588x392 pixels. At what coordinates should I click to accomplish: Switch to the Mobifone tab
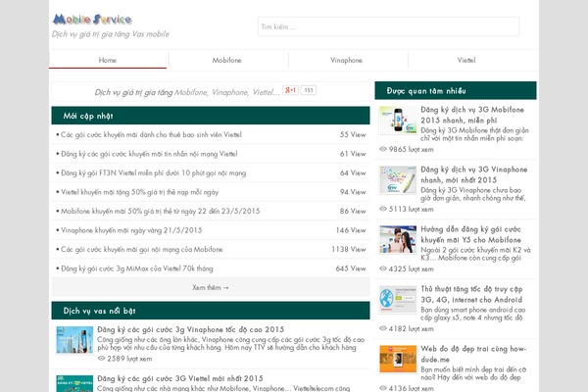[x=227, y=60]
